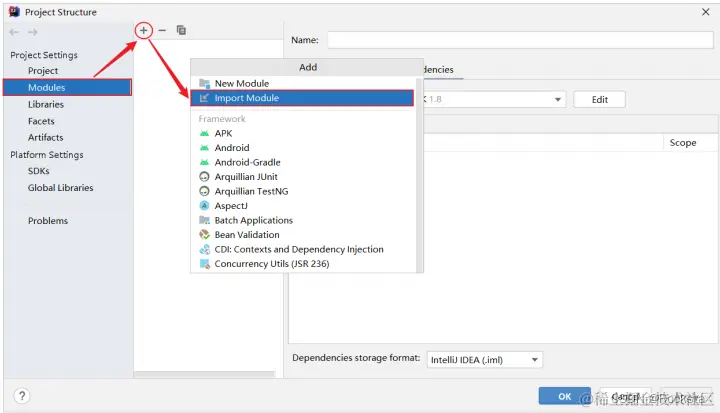Click the Scope column header
The height and width of the screenshot is (413, 720).
(683, 143)
